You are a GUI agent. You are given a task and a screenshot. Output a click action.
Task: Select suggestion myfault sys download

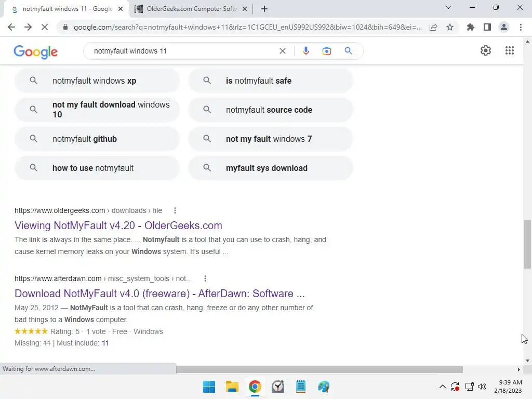[x=271, y=168]
